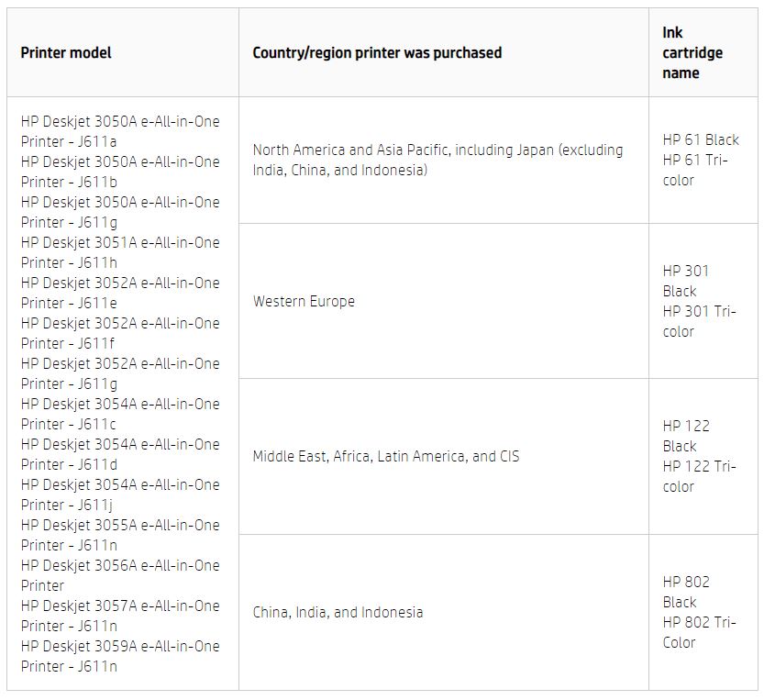This screenshot has width=764, height=700.
Task: Click the HP 122 Black cartridge text
Action: click(686, 436)
